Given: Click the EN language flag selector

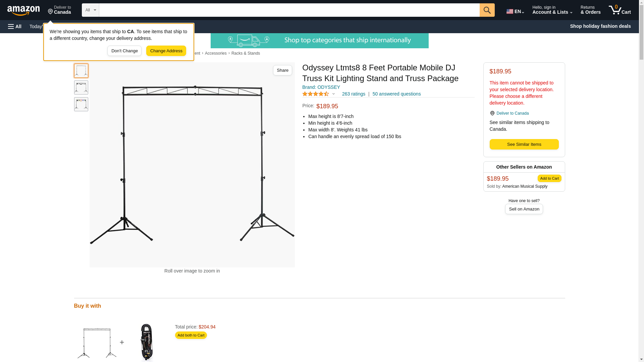Looking at the screenshot, I should (515, 11).
